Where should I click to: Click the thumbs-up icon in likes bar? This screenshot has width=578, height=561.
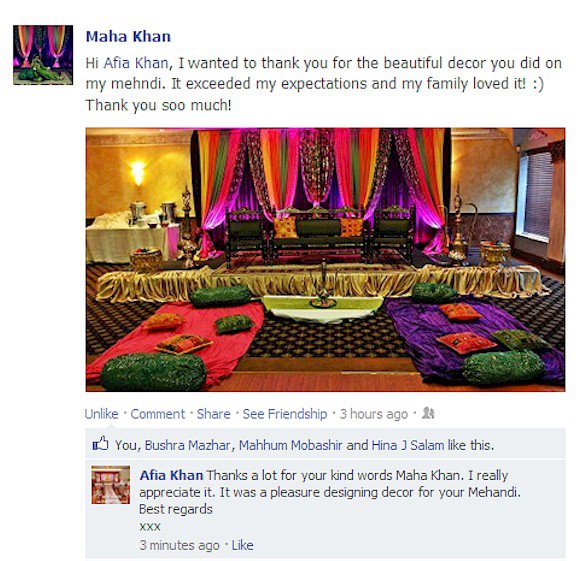(x=100, y=443)
